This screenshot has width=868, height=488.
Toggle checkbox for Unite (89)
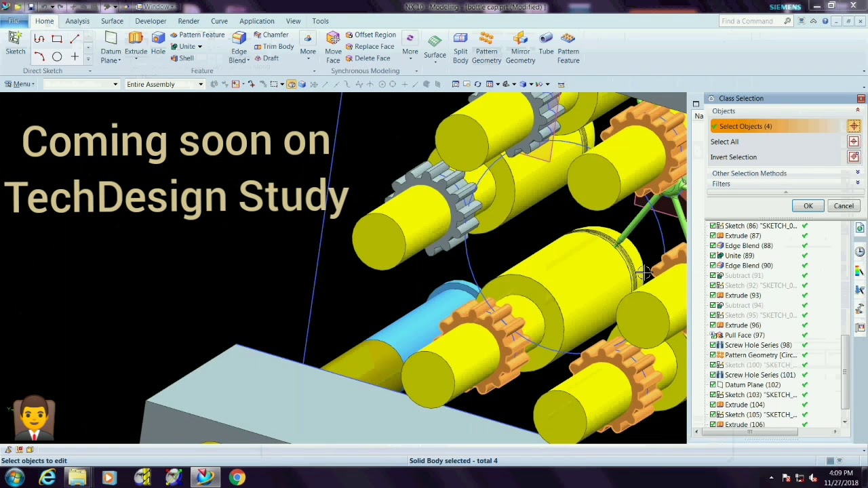pos(713,256)
